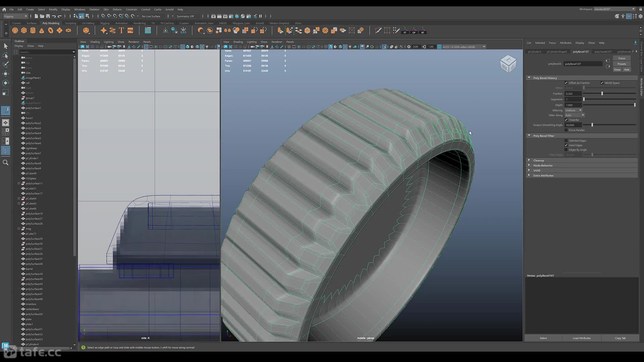Expand polySurface11 in the Outliner
The image size is (644, 362).
point(19,183)
